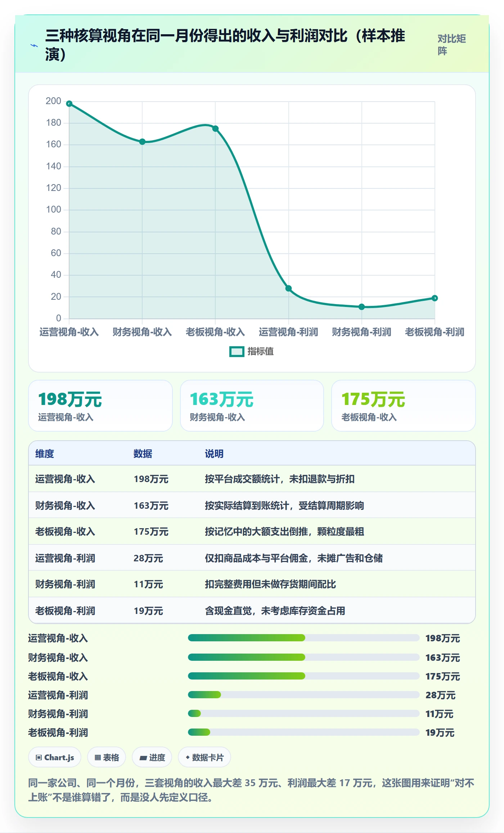Click the 运营视角-利润 progress bar
The width and height of the screenshot is (504, 833).
[303, 695]
